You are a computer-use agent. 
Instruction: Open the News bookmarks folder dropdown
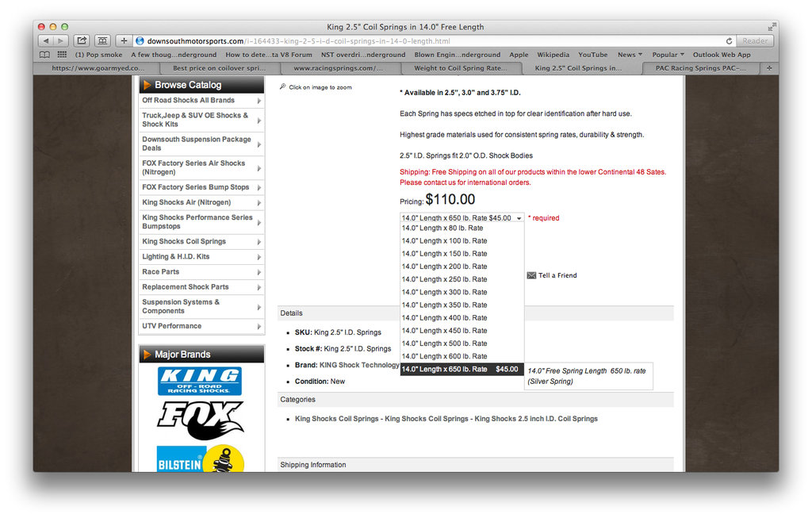click(630, 55)
